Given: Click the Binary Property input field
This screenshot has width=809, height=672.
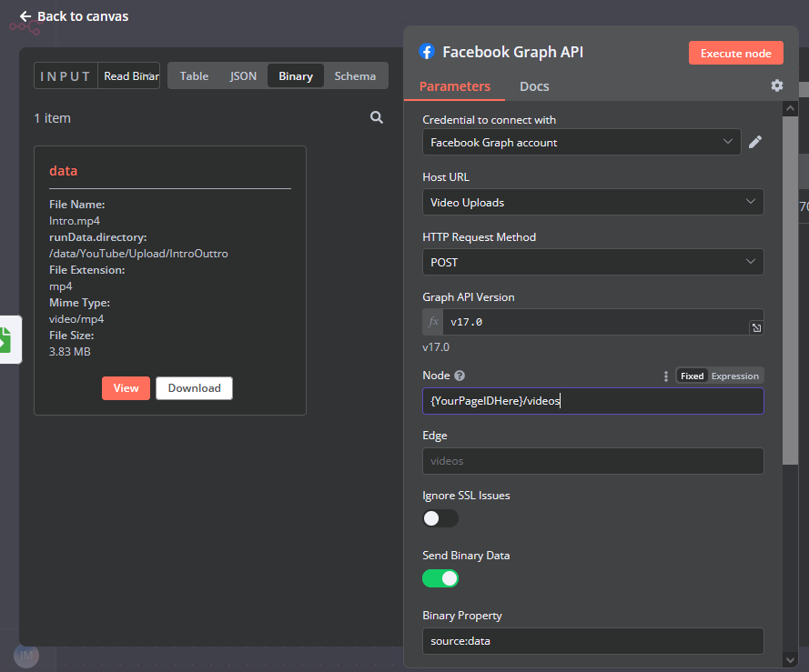Looking at the screenshot, I should [x=592, y=641].
